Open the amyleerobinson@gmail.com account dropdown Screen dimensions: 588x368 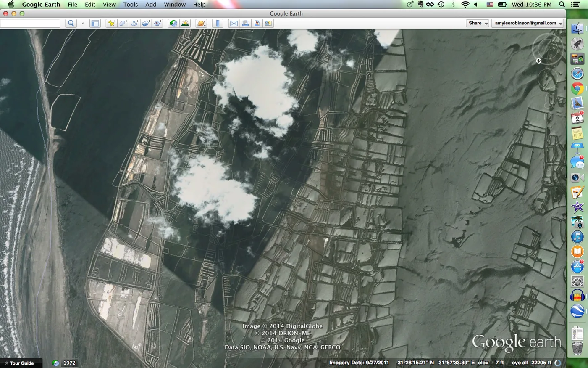[x=528, y=23]
